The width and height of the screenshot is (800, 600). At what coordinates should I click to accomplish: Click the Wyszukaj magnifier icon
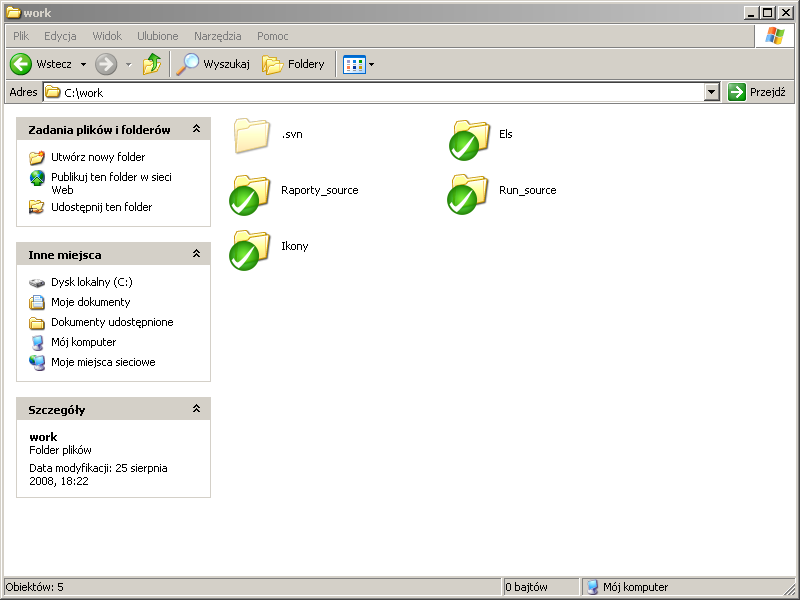[187, 64]
